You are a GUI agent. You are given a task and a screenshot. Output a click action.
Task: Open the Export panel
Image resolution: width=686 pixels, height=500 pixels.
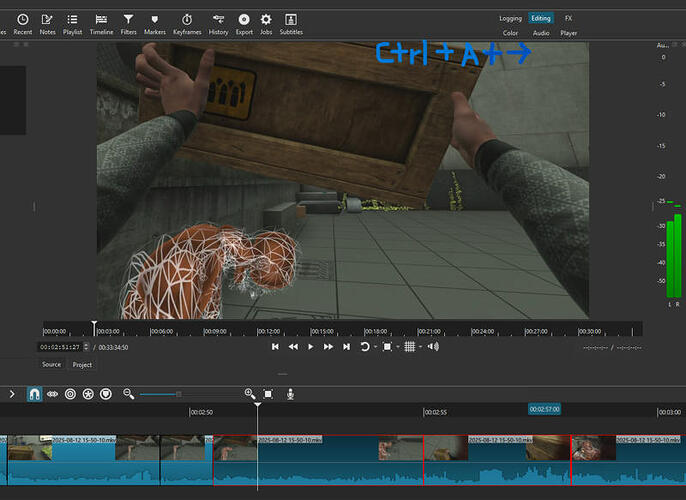pyautogui.click(x=244, y=24)
